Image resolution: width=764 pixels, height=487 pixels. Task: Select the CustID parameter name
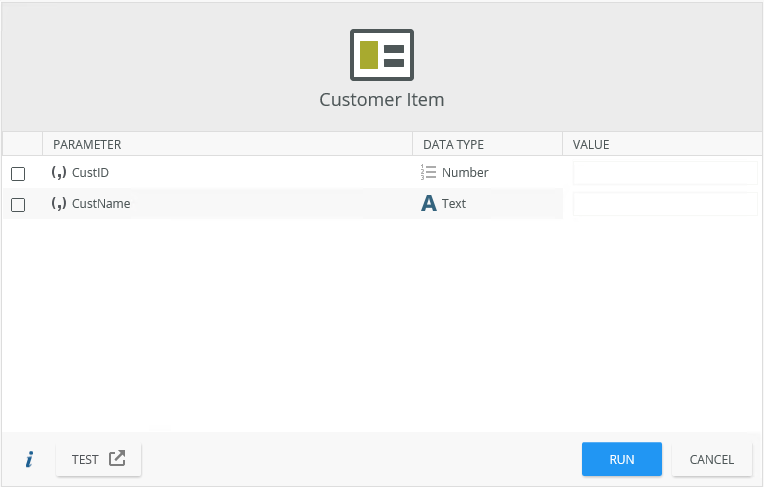pyautogui.click(x=90, y=173)
